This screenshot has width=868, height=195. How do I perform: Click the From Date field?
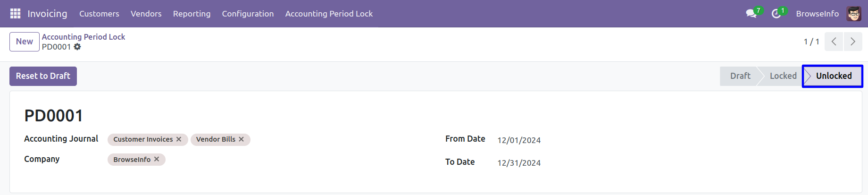(x=519, y=140)
